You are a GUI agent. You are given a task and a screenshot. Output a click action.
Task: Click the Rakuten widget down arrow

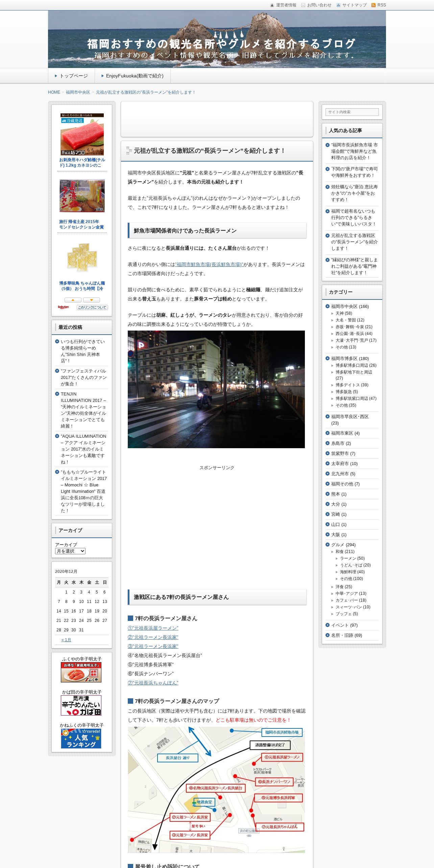[91, 300]
